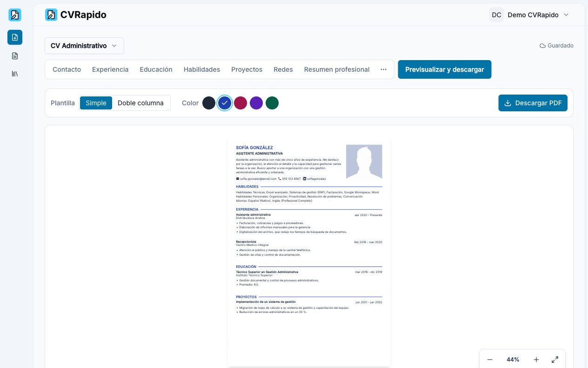The height and width of the screenshot is (368, 588).
Task: Click Previsualizar y descargar button
Action: click(444, 69)
